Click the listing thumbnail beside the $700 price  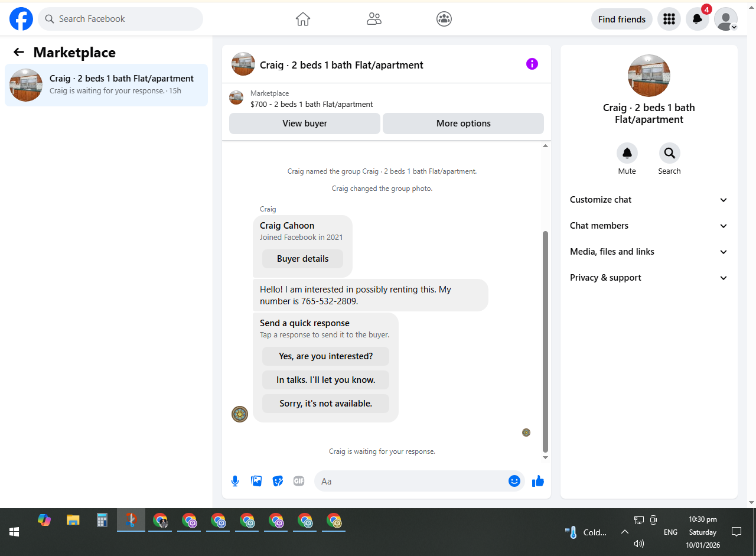pyautogui.click(x=236, y=98)
